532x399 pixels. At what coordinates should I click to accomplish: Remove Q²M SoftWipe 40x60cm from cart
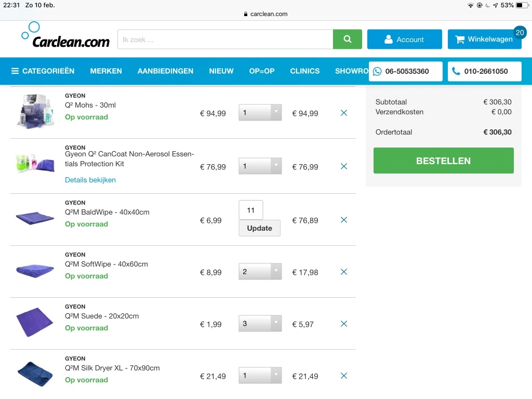344,272
